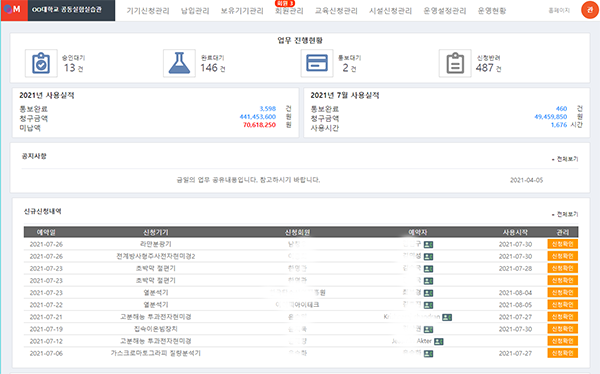
Task: Click the 통보대기 count 2
Action: pos(346,68)
